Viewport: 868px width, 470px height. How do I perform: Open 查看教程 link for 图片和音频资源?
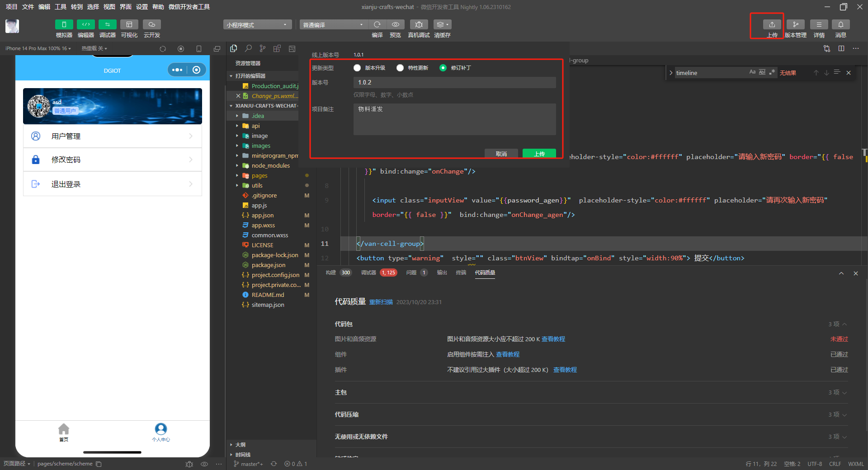pos(553,339)
